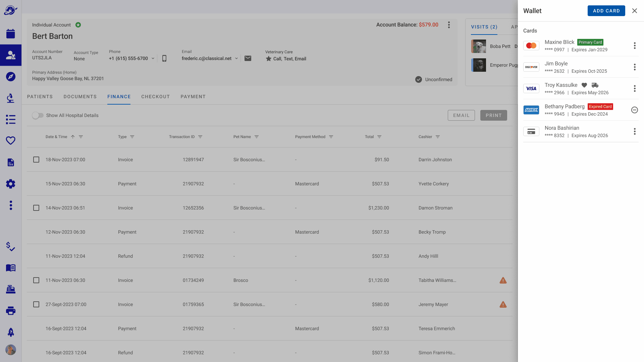Open options menu for Maxine Blick card

coord(634,46)
